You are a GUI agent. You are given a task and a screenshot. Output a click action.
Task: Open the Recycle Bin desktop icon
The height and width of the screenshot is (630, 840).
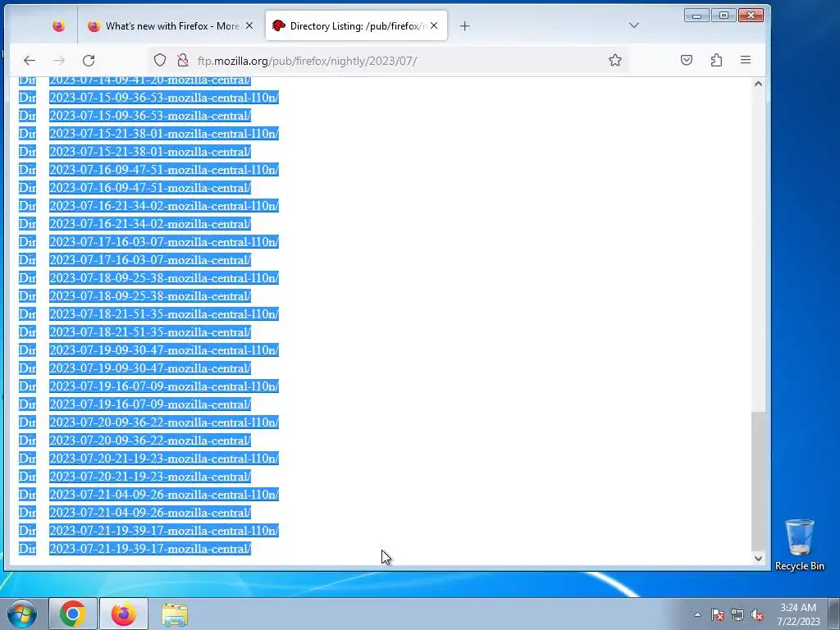point(799,545)
